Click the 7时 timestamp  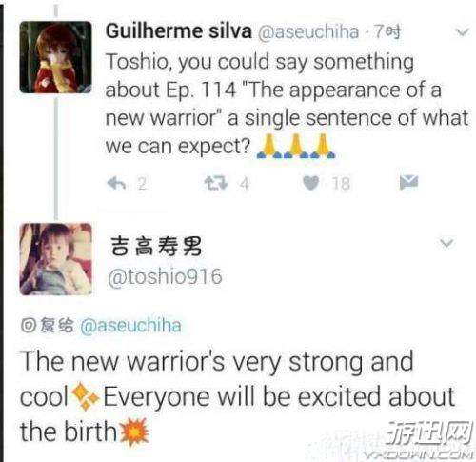tap(387, 31)
